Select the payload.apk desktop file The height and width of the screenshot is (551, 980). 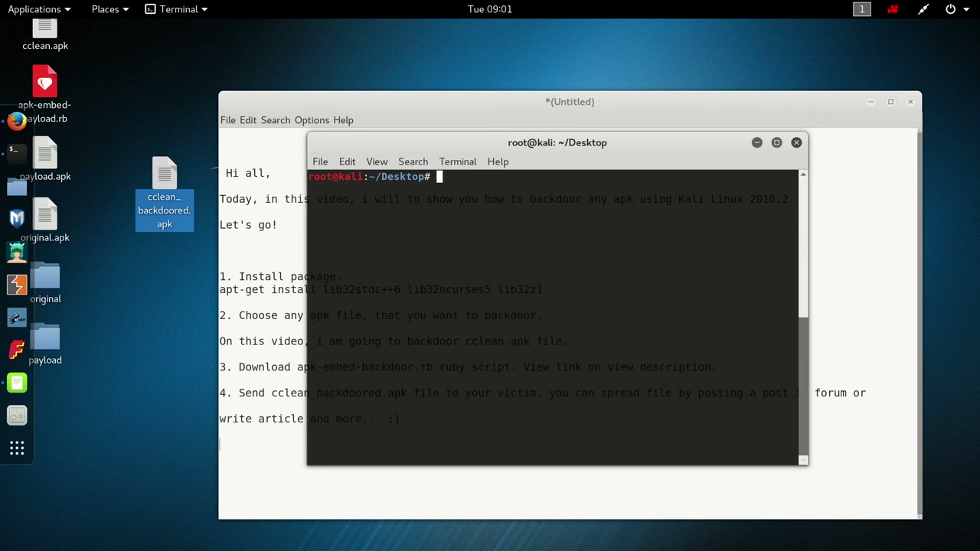45,161
